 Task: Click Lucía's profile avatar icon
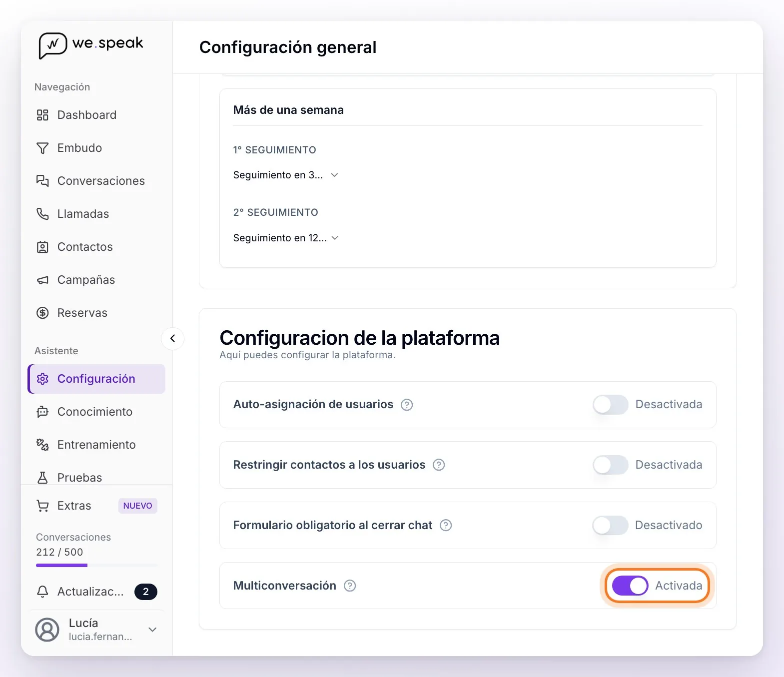coord(47,630)
